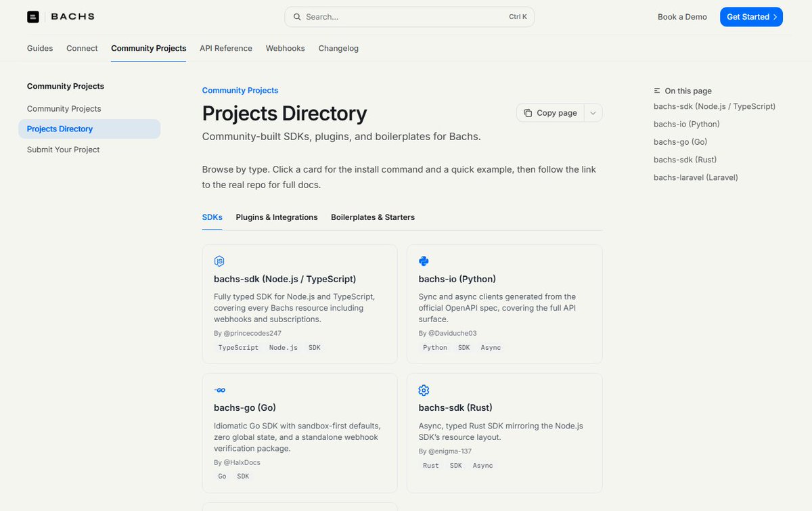Select Projects Directory in sidebar
Image resolution: width=812 pixels, height=511 pixels.
89,129
